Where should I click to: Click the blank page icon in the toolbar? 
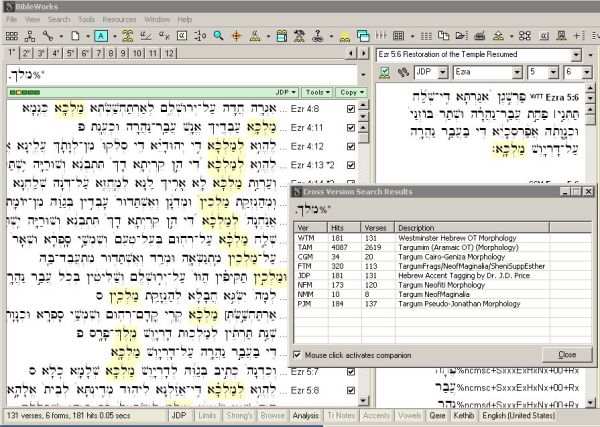(x=75, y=36)
